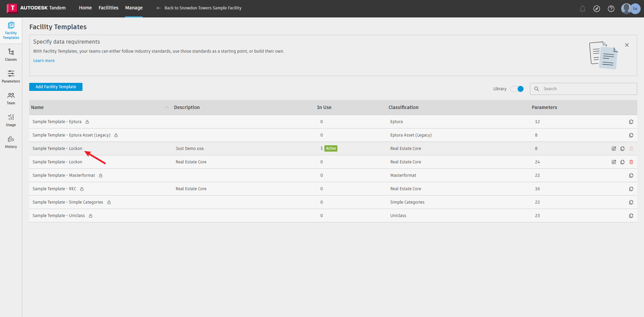The height and width of the screenshot is (317, 644).
Task: Select Sample Template - Simple Categories name
Action: [68, 202]
